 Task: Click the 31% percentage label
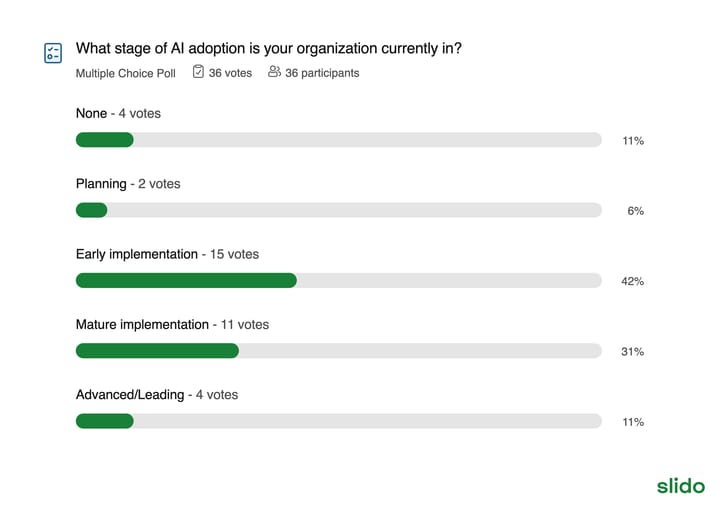[632, 352]
